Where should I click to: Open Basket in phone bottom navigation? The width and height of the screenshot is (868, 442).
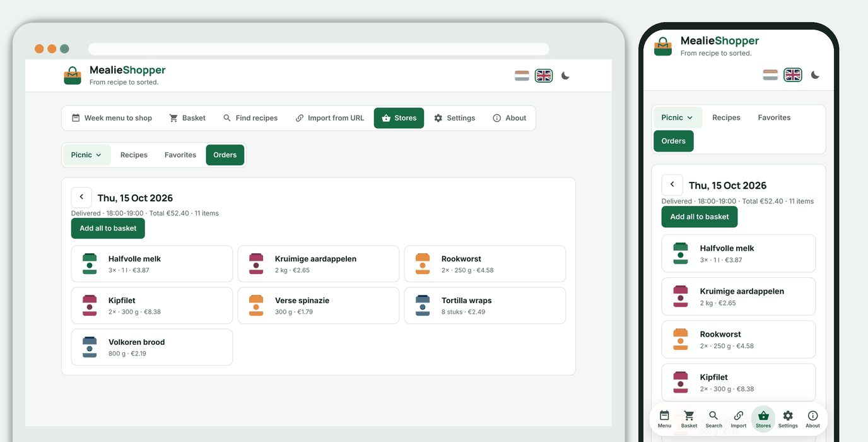coord(689,419)
